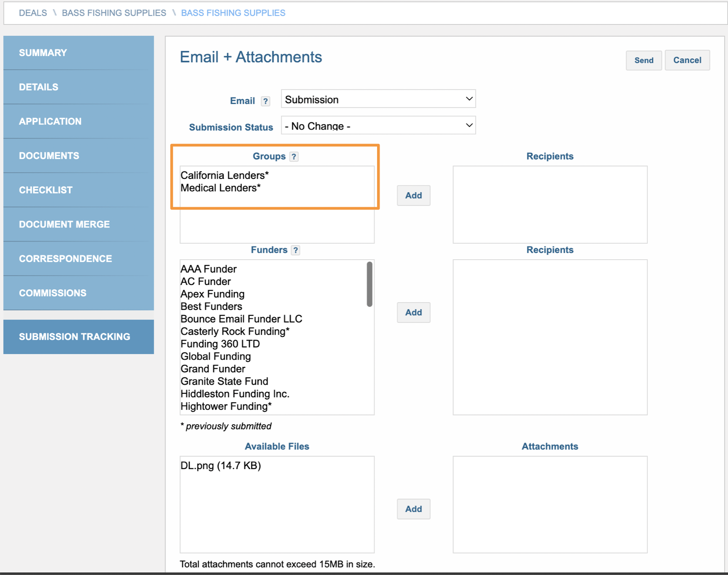Click the Funders list scrollbar
Screen dimensions: 728x575
click(369, 284)
